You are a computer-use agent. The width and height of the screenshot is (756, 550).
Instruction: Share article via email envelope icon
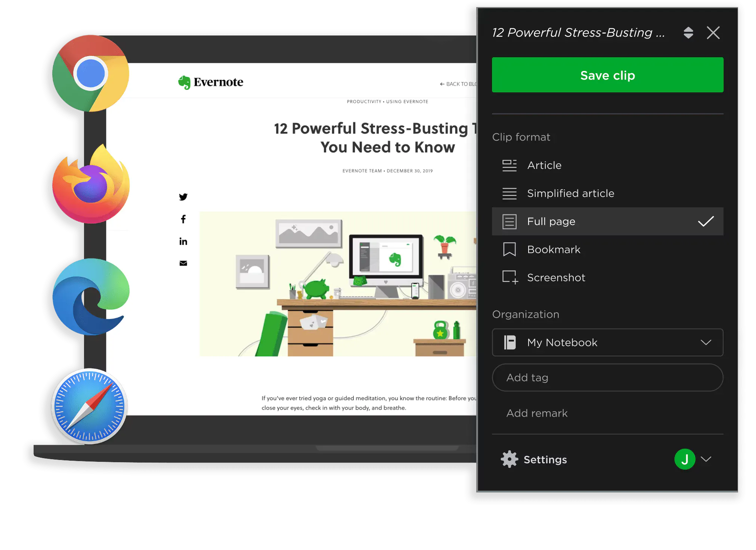(183, 263)
